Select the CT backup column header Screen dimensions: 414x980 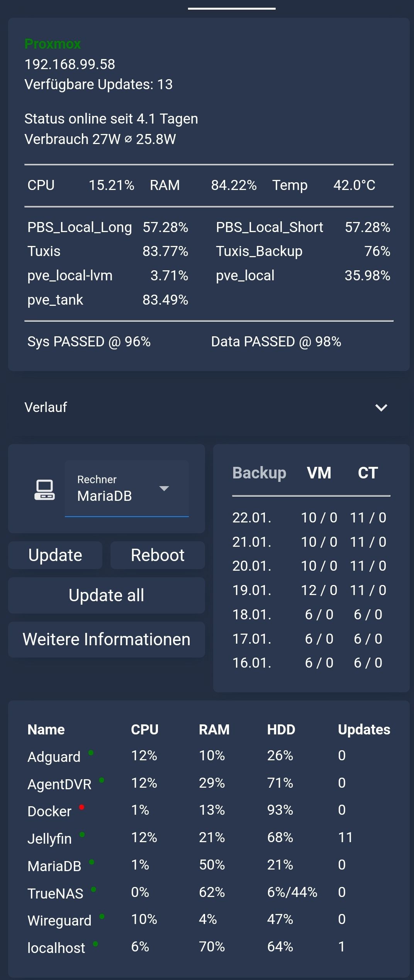point(368,473)
